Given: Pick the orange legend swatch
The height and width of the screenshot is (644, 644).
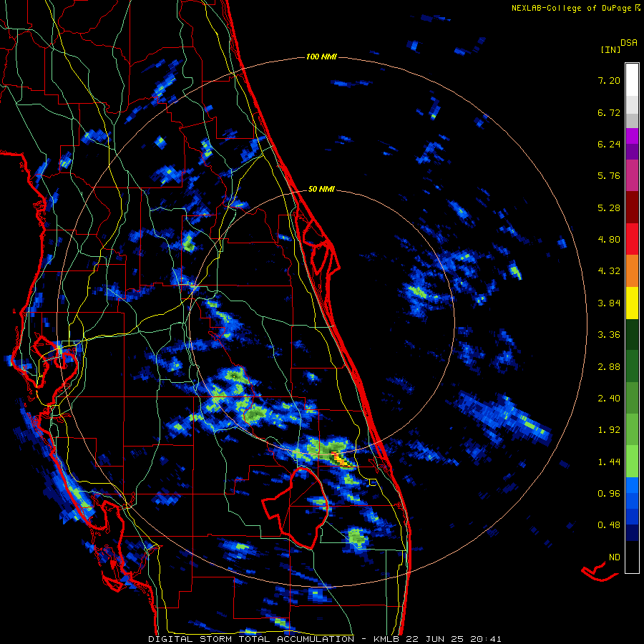Looking at the screenshot, I should 632,271.
